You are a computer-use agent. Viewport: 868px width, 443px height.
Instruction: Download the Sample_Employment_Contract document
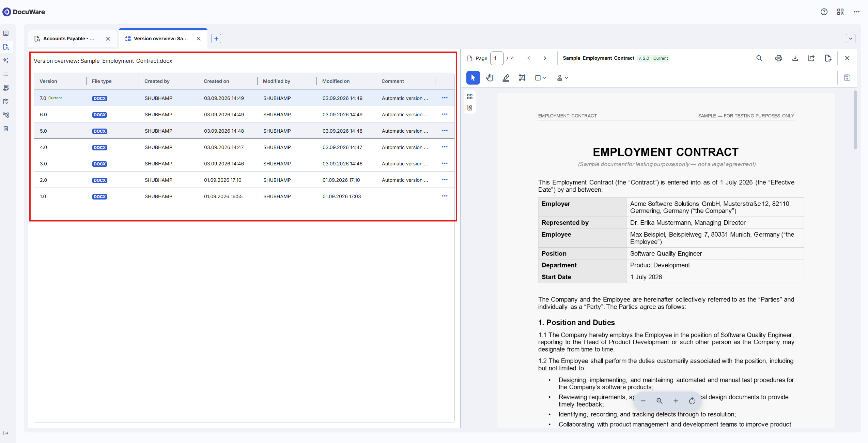point(795,58)
